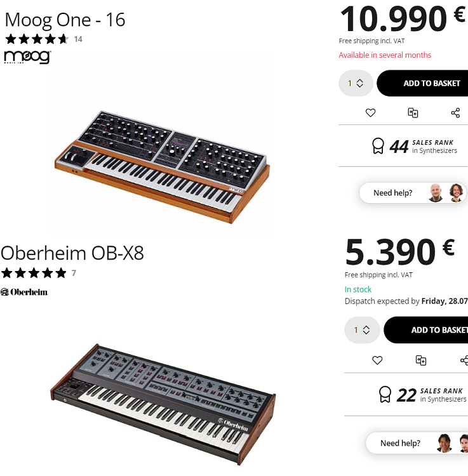Open Need help for Oberheim OB-X8
468x476 pixels.
tap(417, 443)
